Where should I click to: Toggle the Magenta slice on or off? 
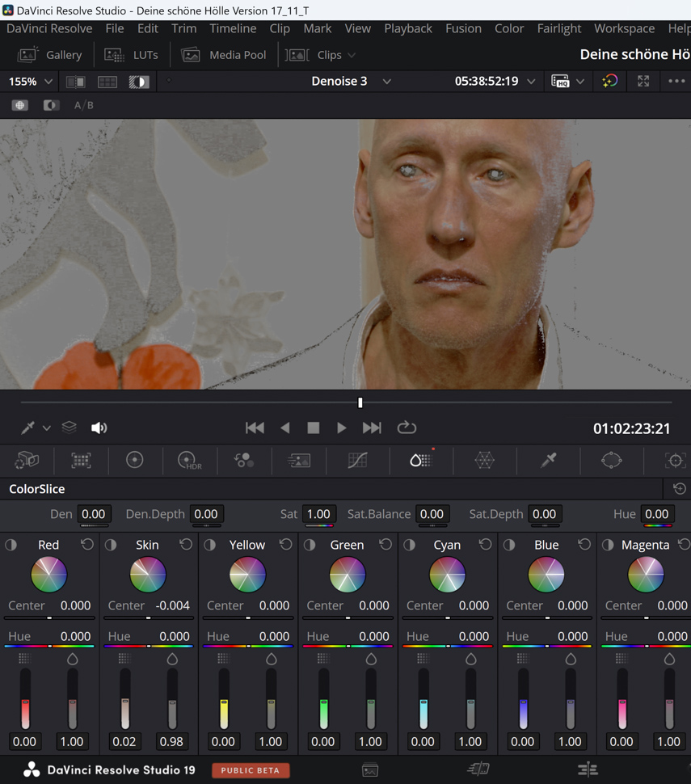pyautogui.click(x=608, y=545)
